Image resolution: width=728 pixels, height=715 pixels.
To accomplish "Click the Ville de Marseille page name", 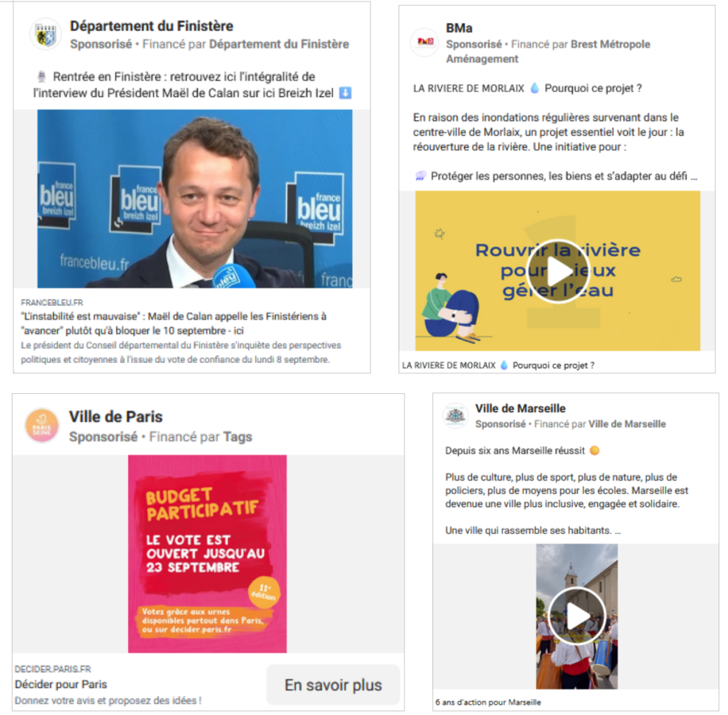I will coord(521,409).
